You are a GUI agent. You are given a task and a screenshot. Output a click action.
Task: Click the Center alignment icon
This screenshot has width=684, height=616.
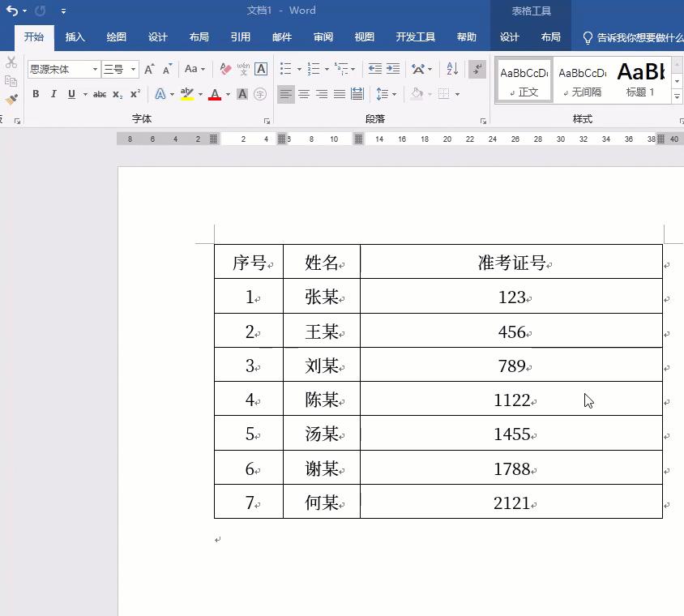304,94
